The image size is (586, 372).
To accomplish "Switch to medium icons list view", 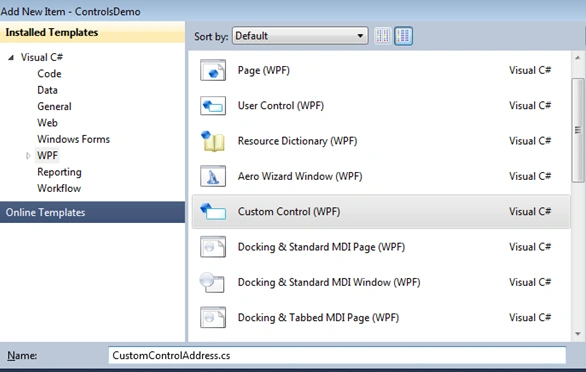I will pos(404,36).
